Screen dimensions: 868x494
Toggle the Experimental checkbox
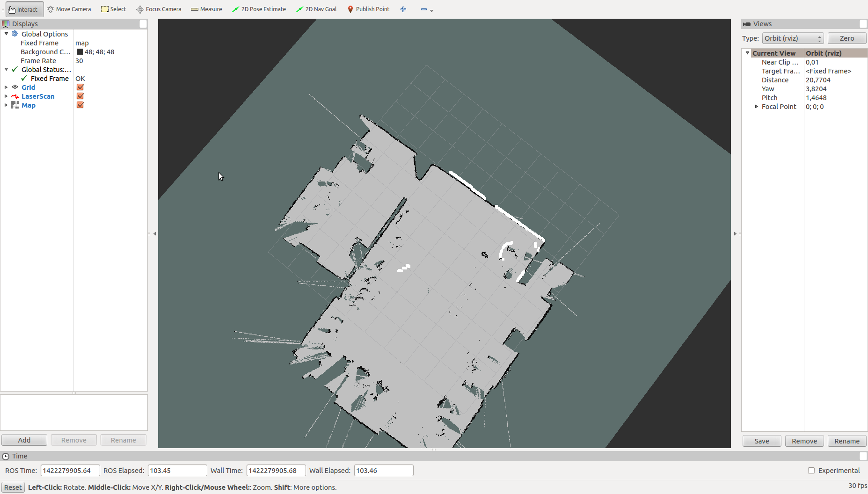point(812,470)
